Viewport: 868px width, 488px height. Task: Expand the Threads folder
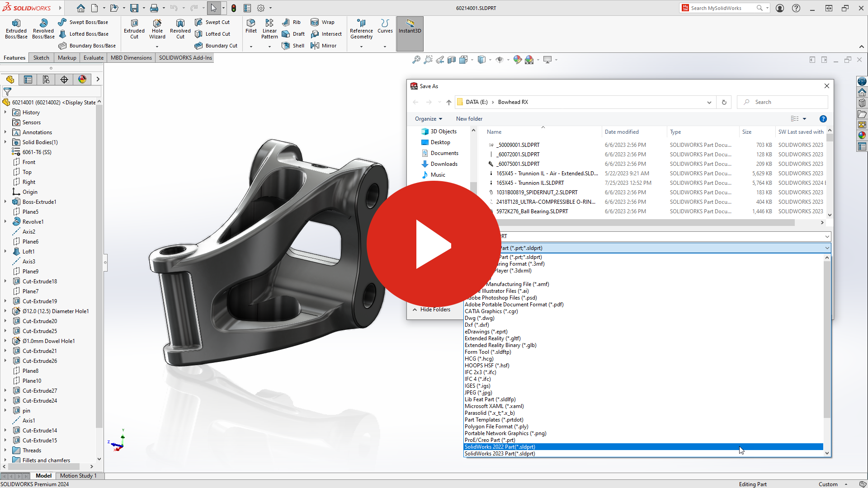[5, 450]
